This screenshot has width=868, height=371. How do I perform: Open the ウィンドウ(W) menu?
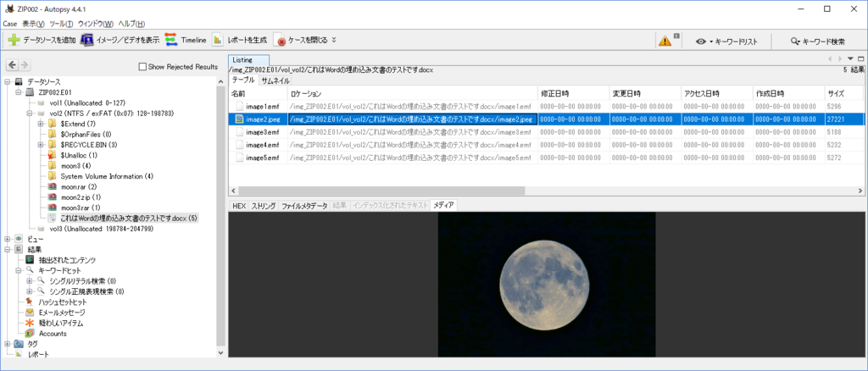pos(95,24)
